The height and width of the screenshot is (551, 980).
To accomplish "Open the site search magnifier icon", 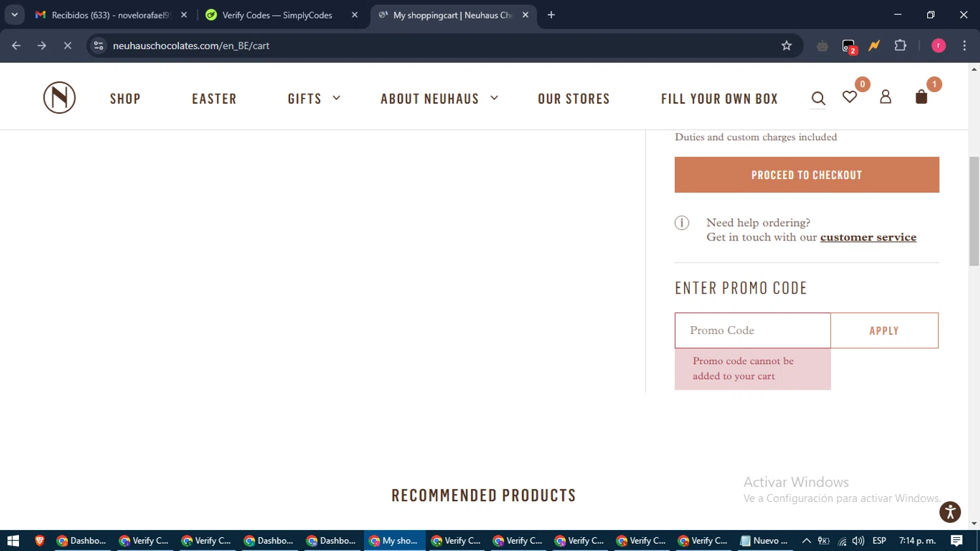I will [x=818, y=98].
